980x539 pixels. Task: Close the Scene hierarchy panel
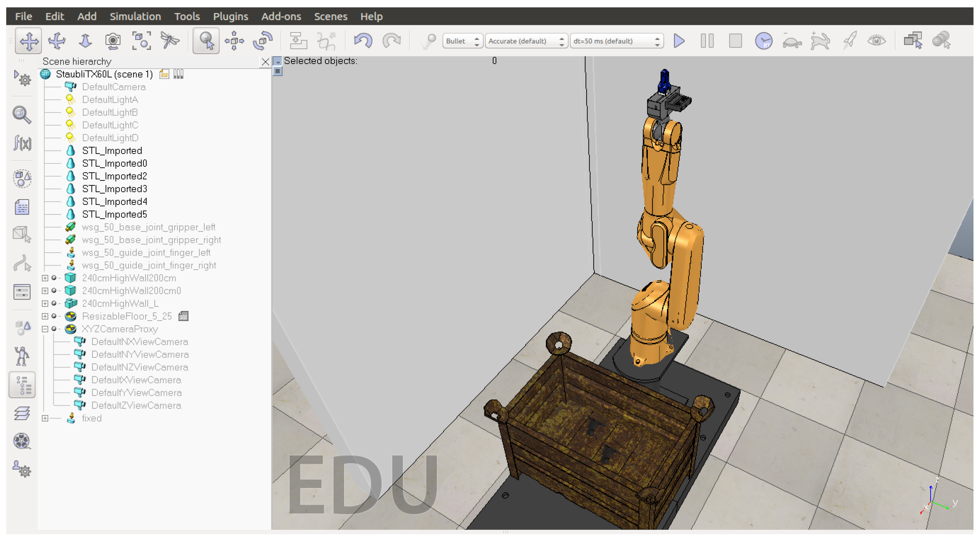(265, 62)
